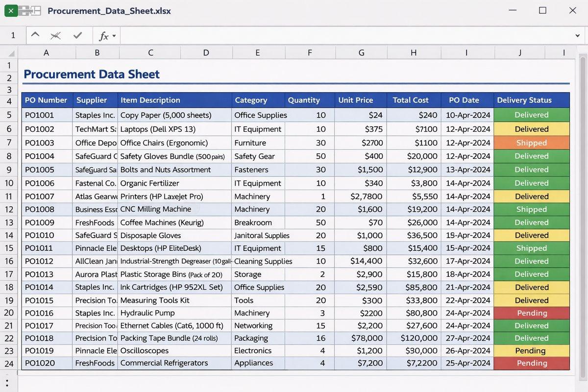Screen dimensions: 588x392
Task: Select the column E header
Action: (x=258, y=53)
